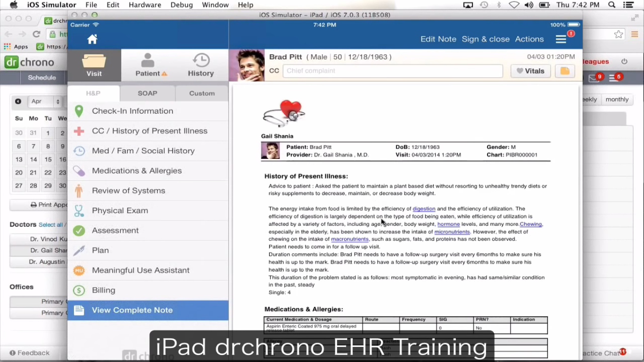This screenshot has width=644, height=362.
Task: Bookmark page with the star icon
Action: (x=619, y=34)
